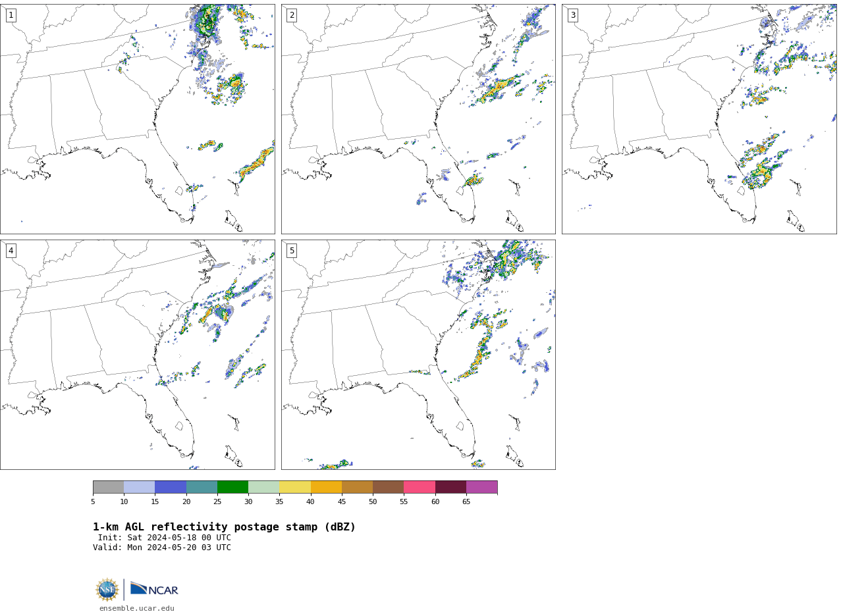Screen dimensions: 843x616
Task: Select the maroon 60-65 dBZ swatch
Action: [450, 487]
